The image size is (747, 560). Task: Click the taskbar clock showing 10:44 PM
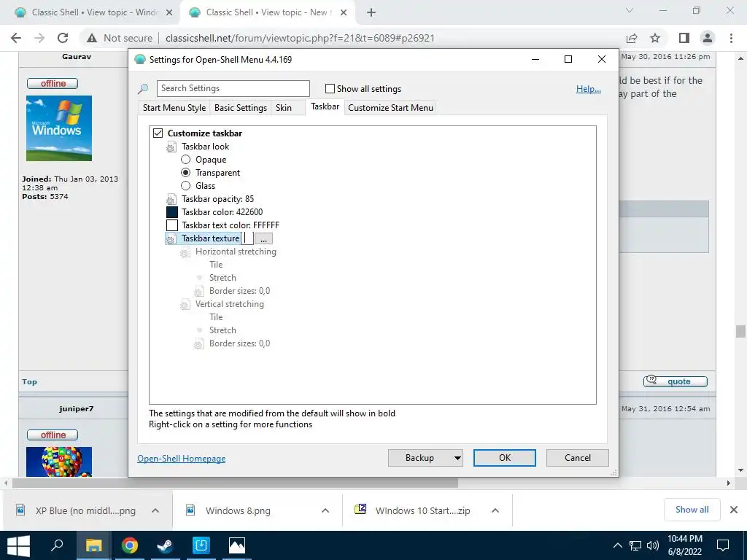point(684,545)
